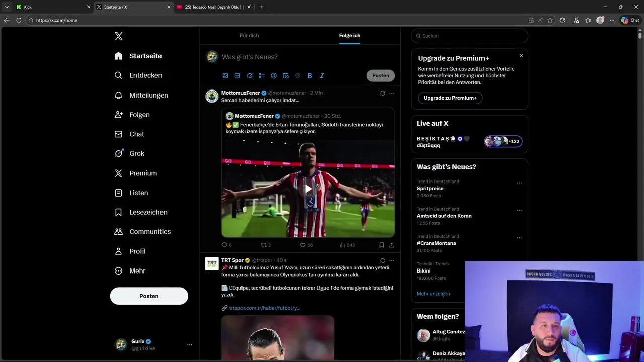Image resolution: width=644 pixels, height=362 pixels.
Task: Open Lesezeichen bookmarks
Action: pos(140,212)
